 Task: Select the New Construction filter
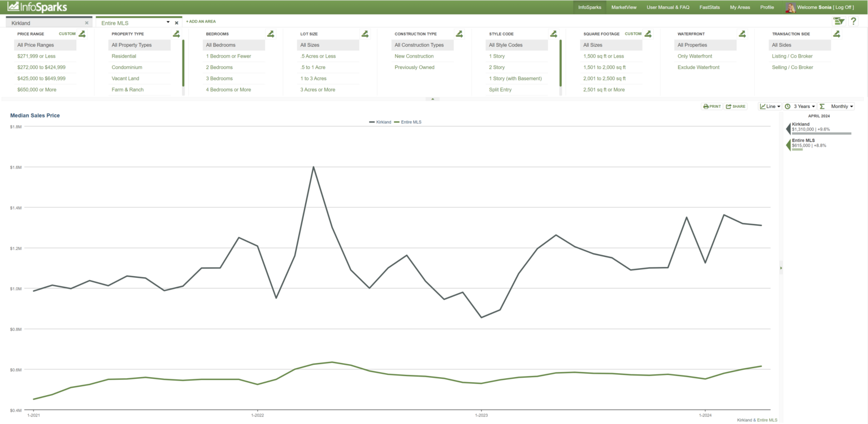[x=415, y=56]
